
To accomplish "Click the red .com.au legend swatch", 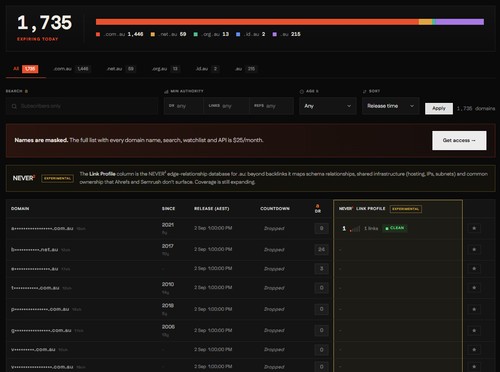I will [x=98, y=34].
